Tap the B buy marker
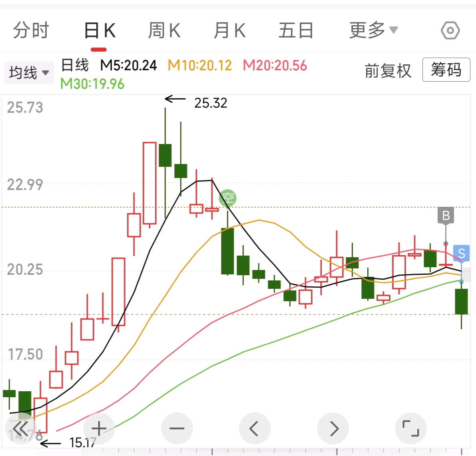Viewport: 476px width, 456px height. (446, 216)
